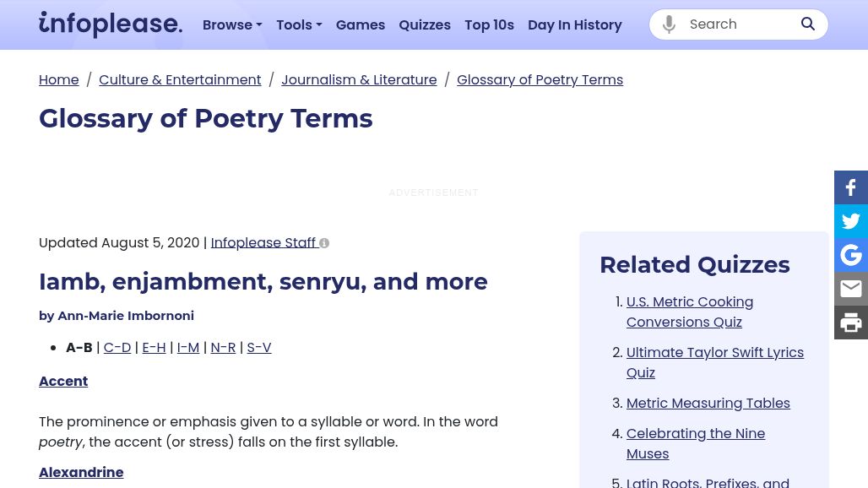The image size is (868, 488).
Task: Click 'by Ann-Marie Imbornoni' byline text
Action: click(117, 316)
